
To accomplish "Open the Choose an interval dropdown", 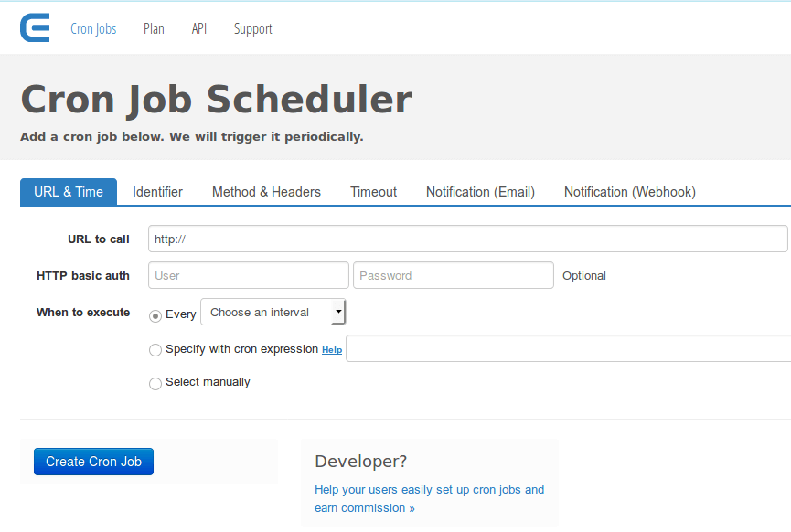I will coord(273,313).
